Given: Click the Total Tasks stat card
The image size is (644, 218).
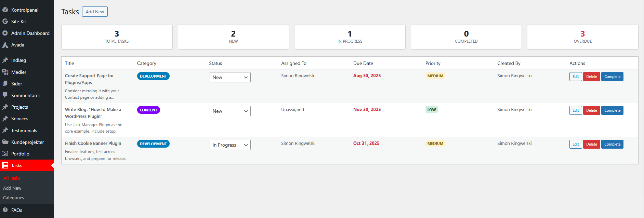Looking at the screenshot, I should 117,37.
